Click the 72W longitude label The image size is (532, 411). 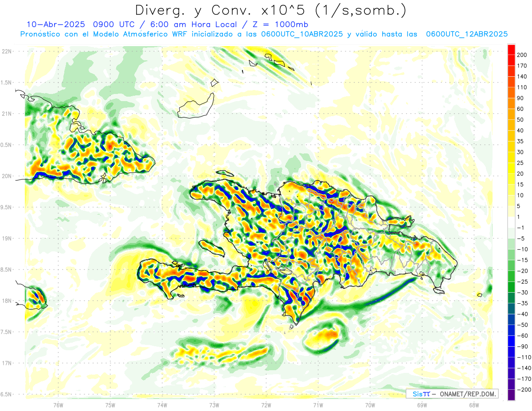266,405
